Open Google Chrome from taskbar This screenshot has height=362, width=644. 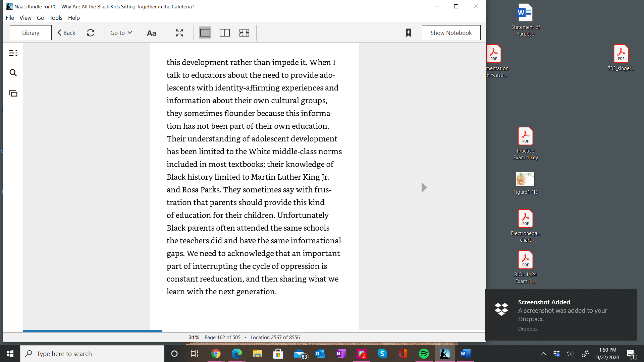click(216, 354)
